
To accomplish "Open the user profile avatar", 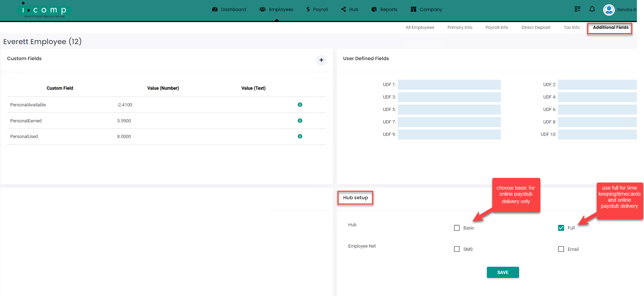I will [609, 10].
